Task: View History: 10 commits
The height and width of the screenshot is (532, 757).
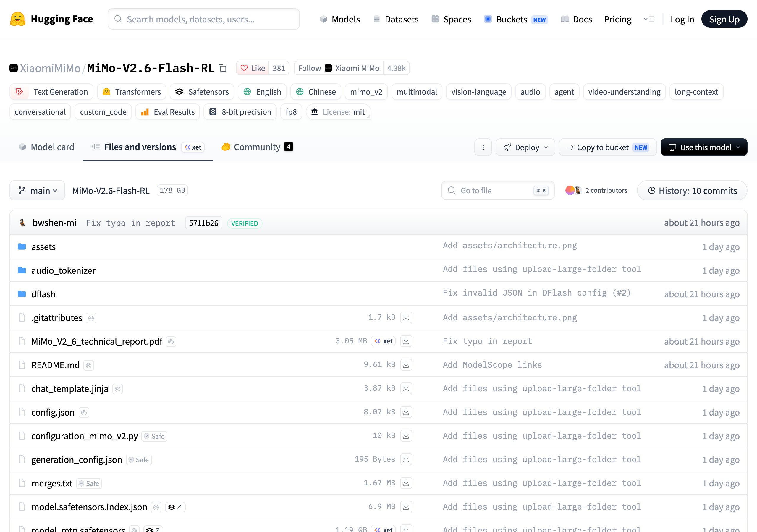Action: click(692, 191)
